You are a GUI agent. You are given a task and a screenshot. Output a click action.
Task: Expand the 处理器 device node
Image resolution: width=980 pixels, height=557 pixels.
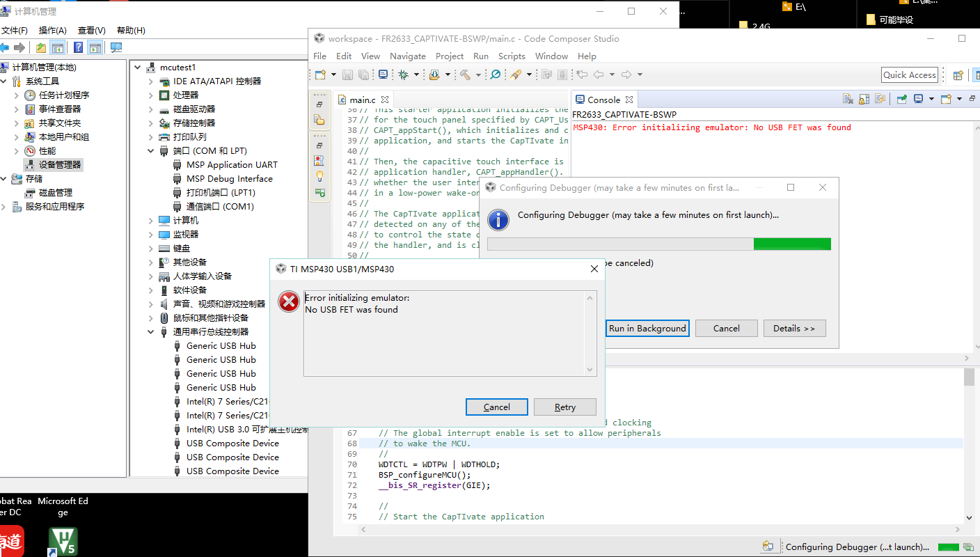(x=151, y=95)
